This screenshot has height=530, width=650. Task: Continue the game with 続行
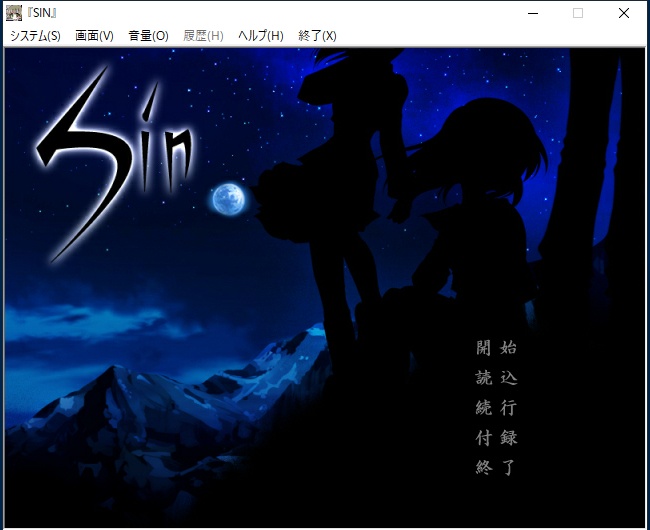pos(496,408)
